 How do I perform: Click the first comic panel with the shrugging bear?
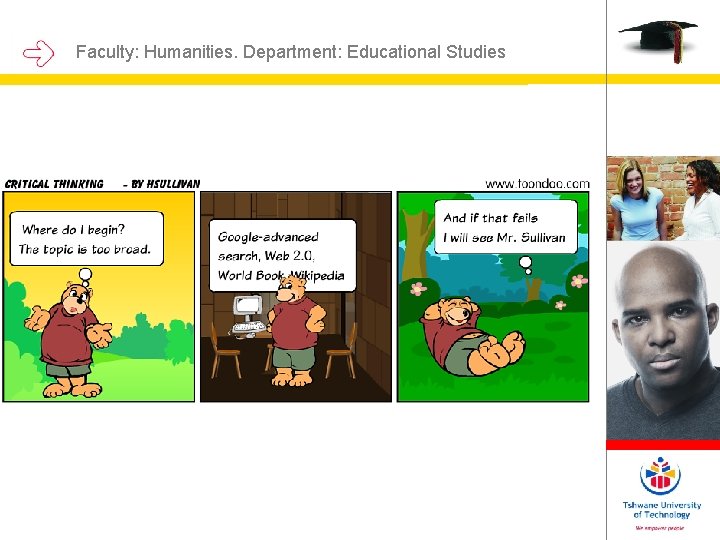coord(99,297)
